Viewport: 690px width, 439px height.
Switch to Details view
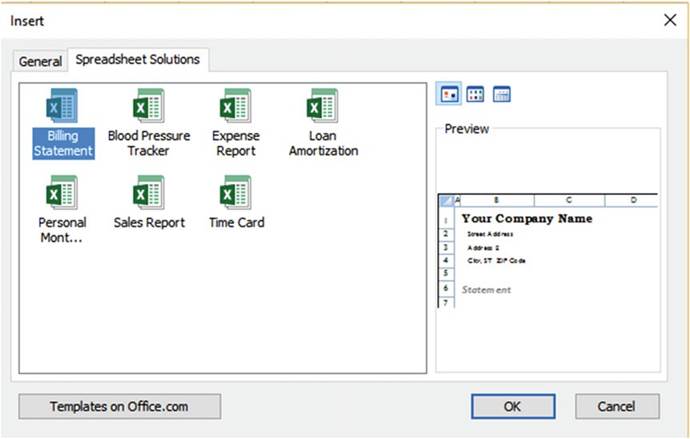pos(502,95)
